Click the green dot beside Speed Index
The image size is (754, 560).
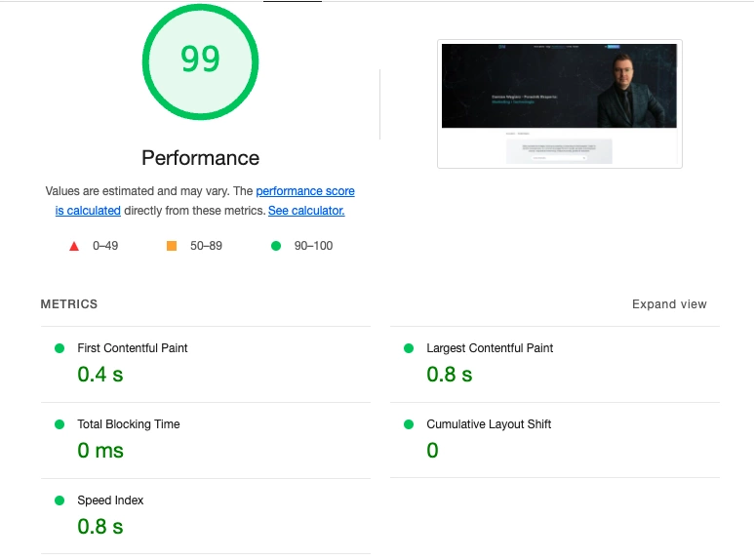(x=60, y=500)
